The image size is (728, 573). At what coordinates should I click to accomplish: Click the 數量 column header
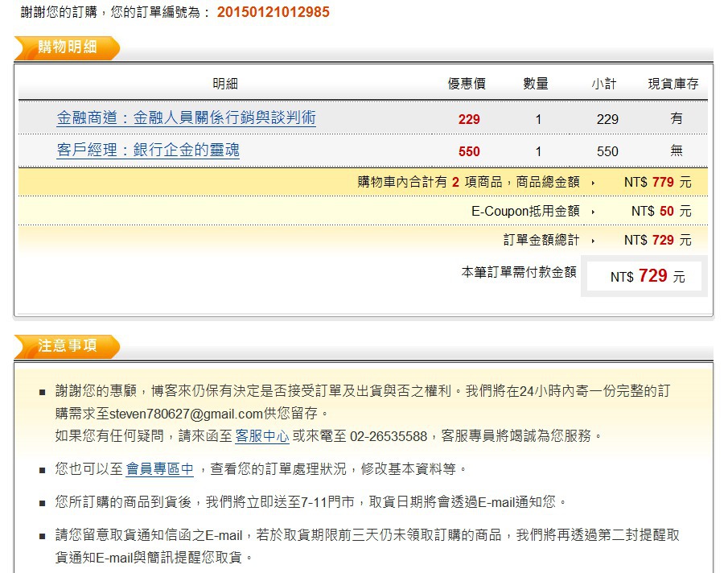[x=535, y=84]
